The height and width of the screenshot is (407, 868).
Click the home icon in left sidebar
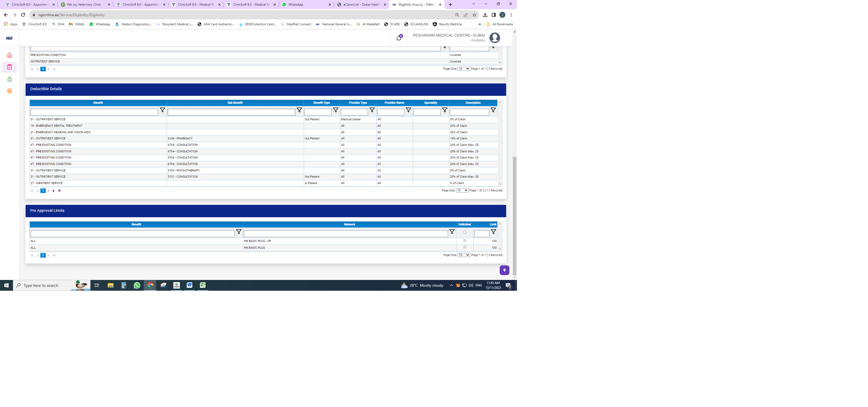pyautogui.click(x=9, y=55)
